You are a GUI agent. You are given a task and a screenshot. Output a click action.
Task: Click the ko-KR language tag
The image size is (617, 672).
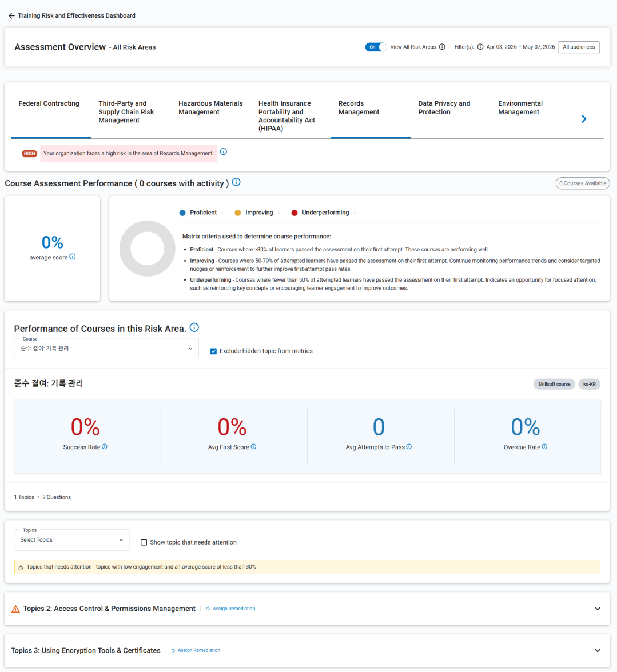pyautogui.click(x=589, y=384)
